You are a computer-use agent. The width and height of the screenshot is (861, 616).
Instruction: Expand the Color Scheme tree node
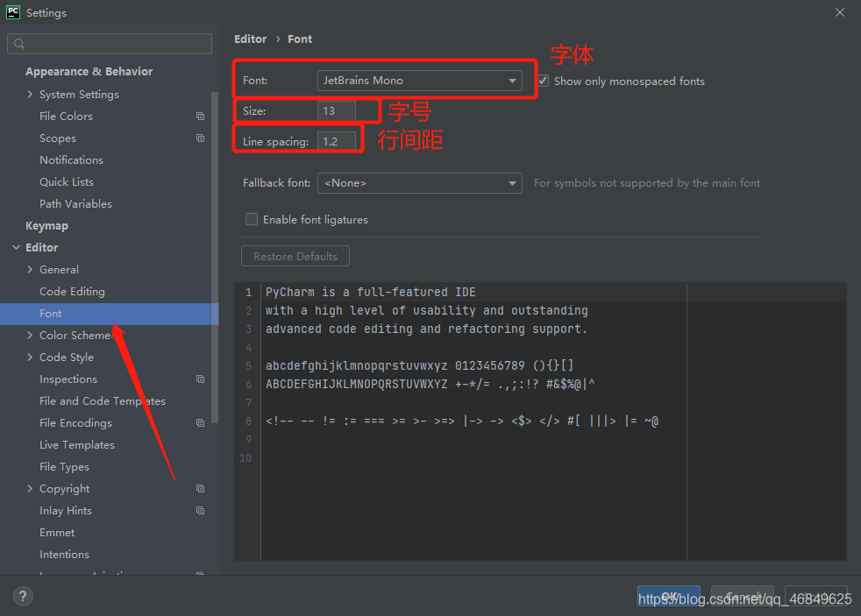pos(30,335)
